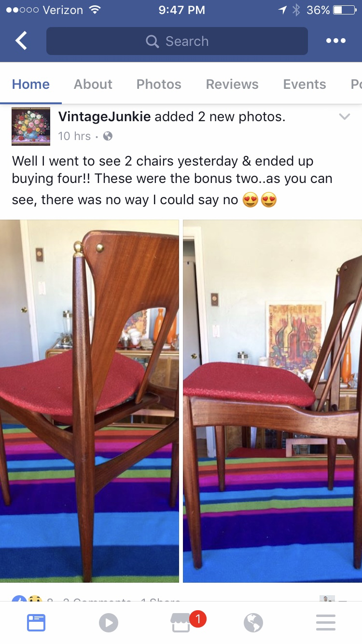This screenshot has width=362, height=644.
Task: Open the Events tab
Action: [x=305, y=84]
